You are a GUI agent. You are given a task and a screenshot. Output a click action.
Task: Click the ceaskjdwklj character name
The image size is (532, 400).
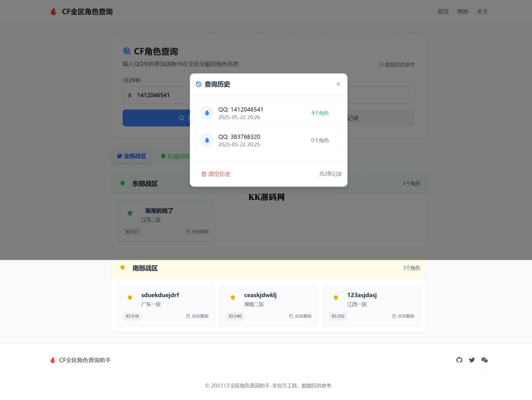260,295
